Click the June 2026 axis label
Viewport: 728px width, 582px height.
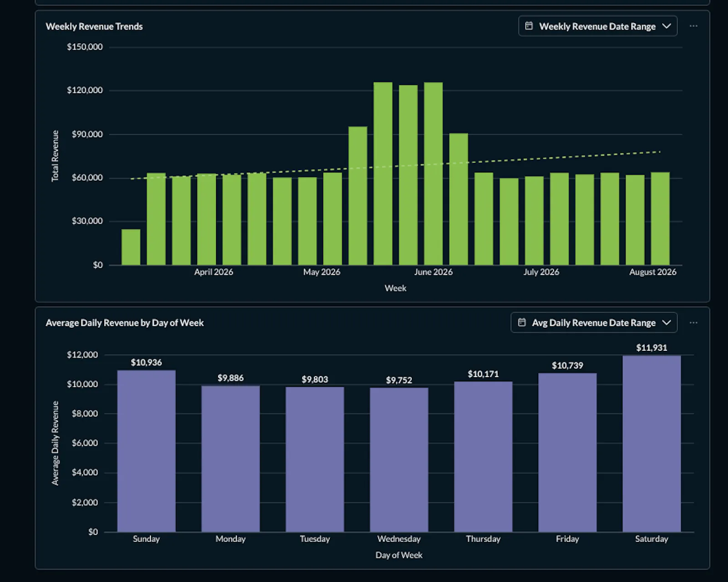(433, 272)
